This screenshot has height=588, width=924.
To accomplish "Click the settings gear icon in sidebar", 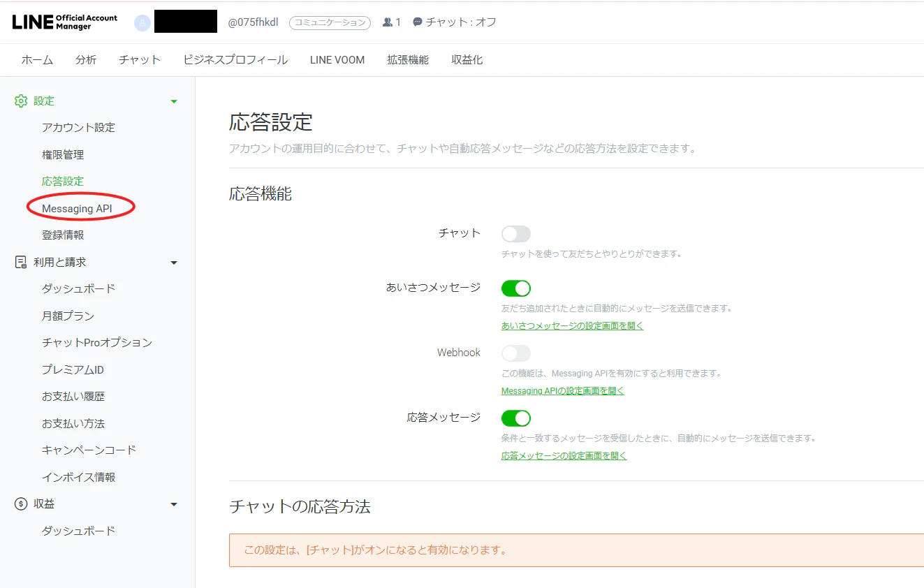I will pos(21,101).
